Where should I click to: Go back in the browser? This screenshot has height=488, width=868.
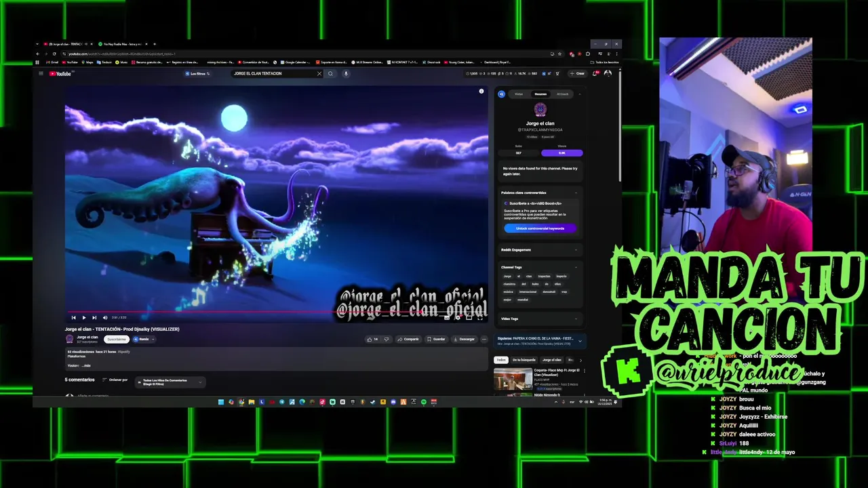point(37,54)
